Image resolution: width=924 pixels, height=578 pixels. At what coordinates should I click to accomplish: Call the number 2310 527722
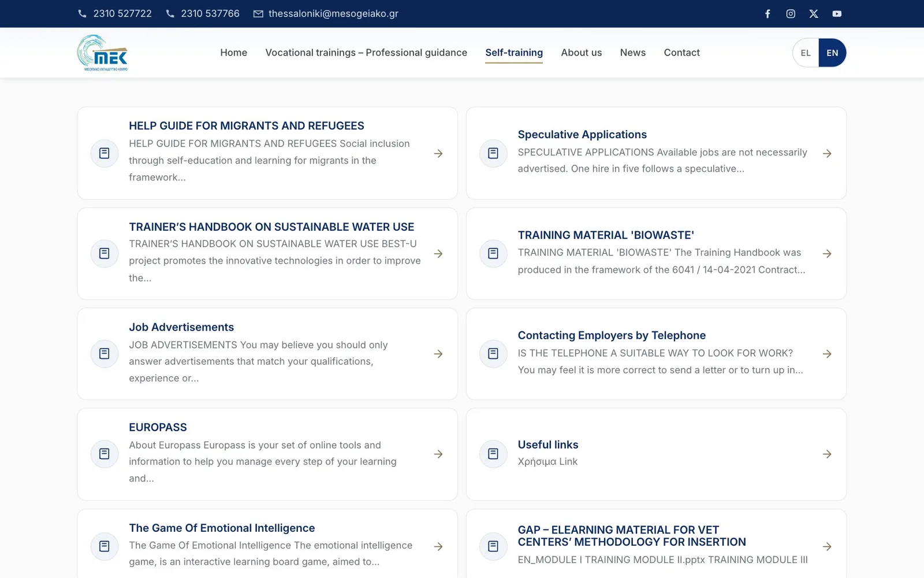click(122, 13)
